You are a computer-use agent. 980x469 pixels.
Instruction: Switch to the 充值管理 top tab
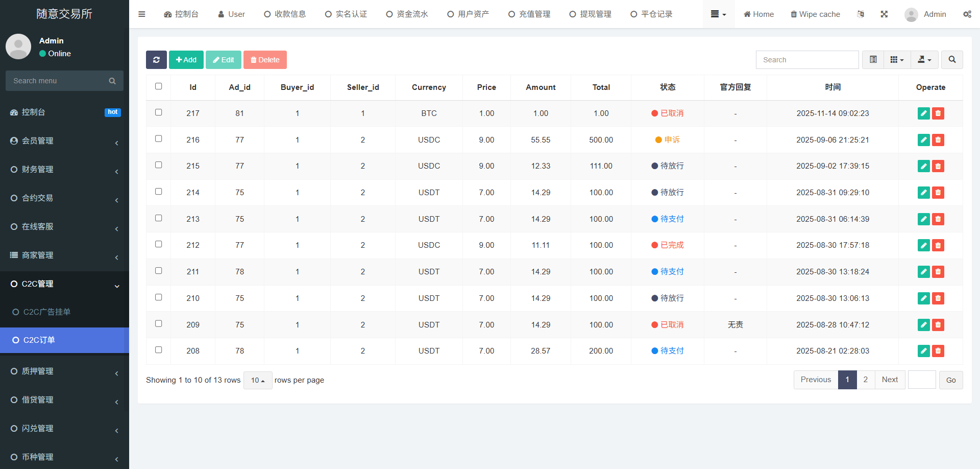(x=529, y=14)
